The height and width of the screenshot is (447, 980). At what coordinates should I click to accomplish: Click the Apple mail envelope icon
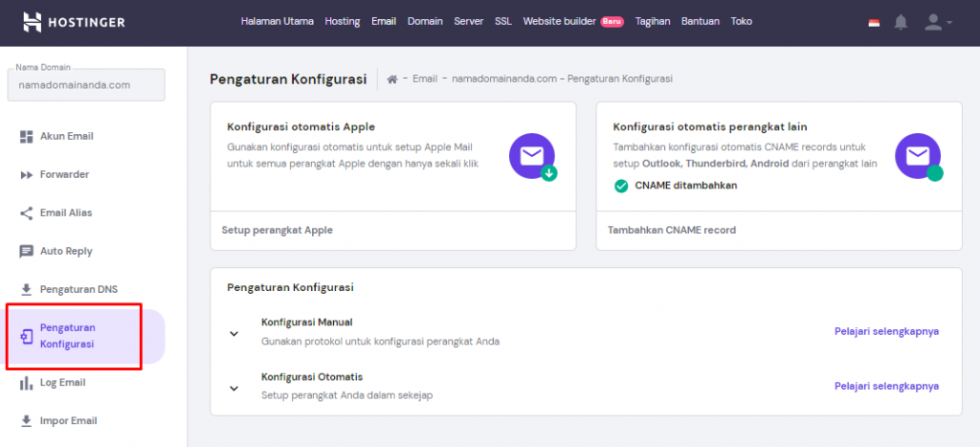tap(532, 156)
